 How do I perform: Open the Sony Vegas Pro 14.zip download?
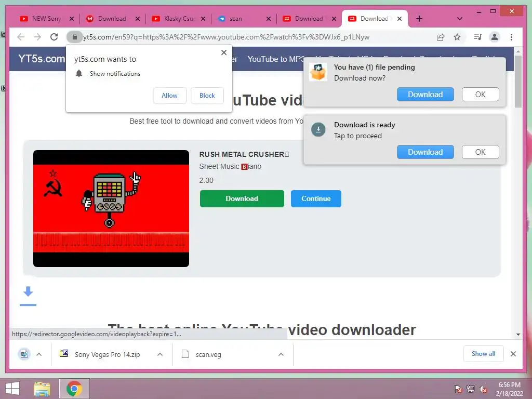point(107,354)
